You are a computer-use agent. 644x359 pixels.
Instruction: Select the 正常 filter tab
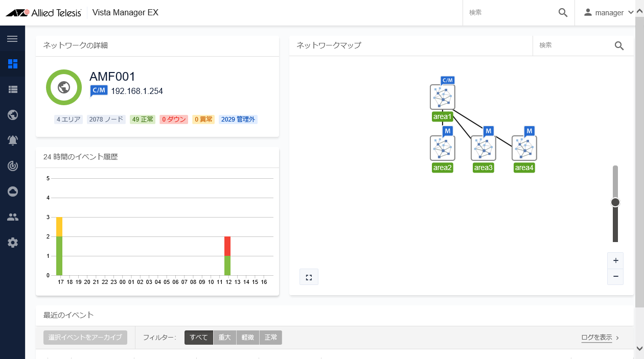(271, 338)
